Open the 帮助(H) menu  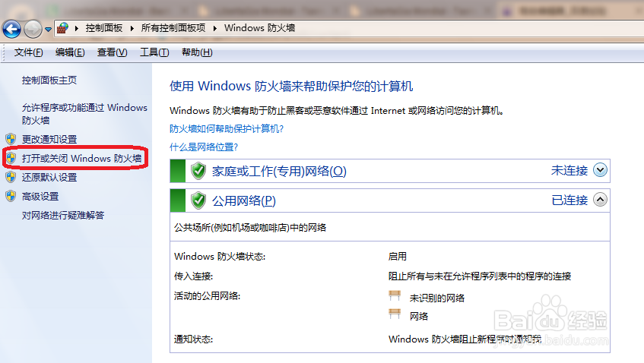click(x=197, y=52)
